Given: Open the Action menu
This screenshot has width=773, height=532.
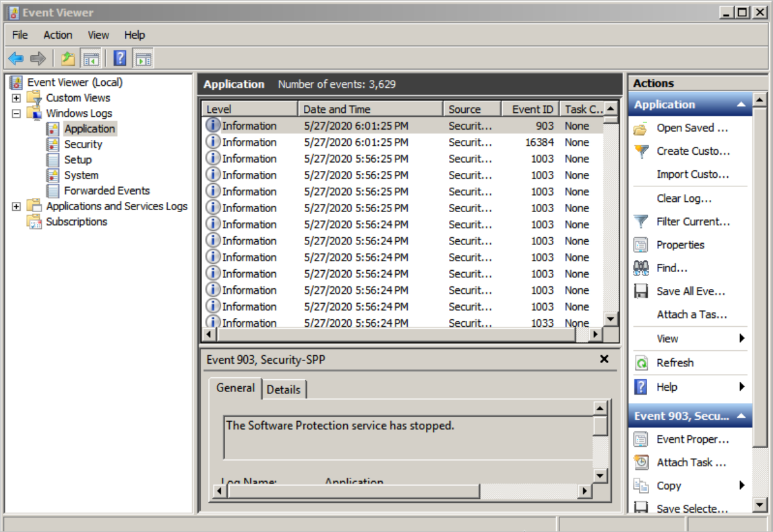Looking at the screenshot, I should tap(57, 35).
